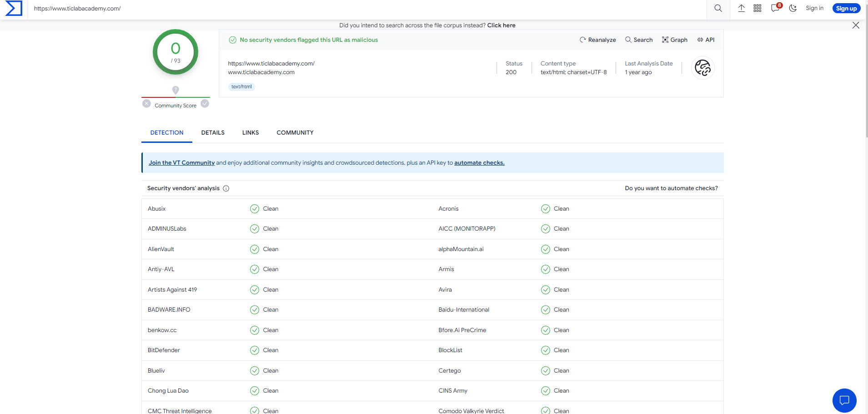The height and width of the screenshot is (414, 868).
Task: Click ADMINUSLabs clean check icon
Action: [255, 229]
